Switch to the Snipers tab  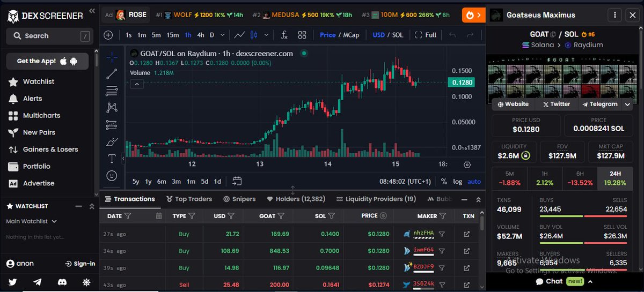(239, 199)
